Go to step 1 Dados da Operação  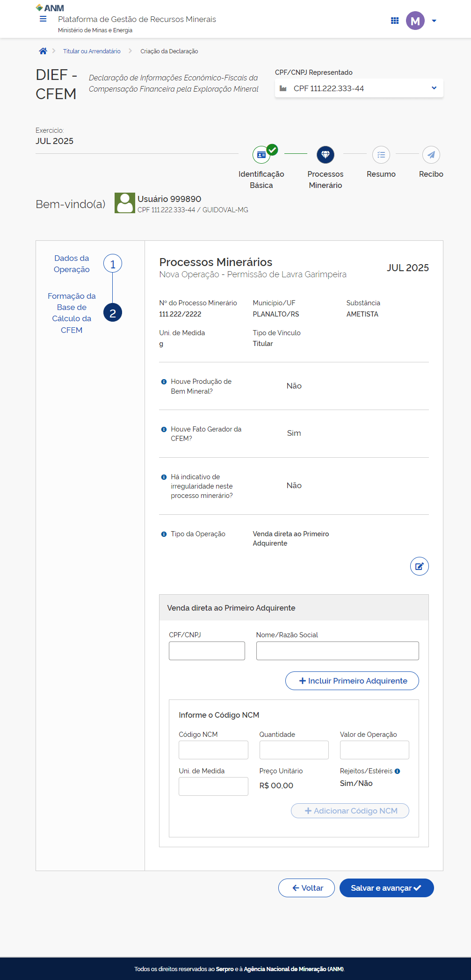pyautogui.click(x=112, y=264)
